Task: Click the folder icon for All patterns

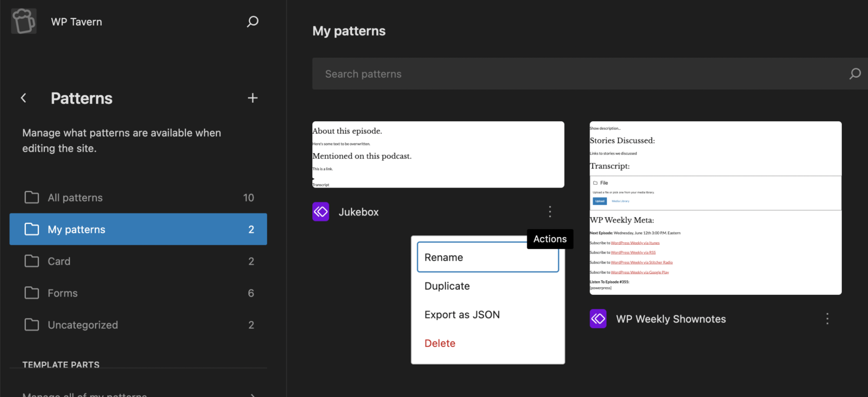Action: coord(32,198)
